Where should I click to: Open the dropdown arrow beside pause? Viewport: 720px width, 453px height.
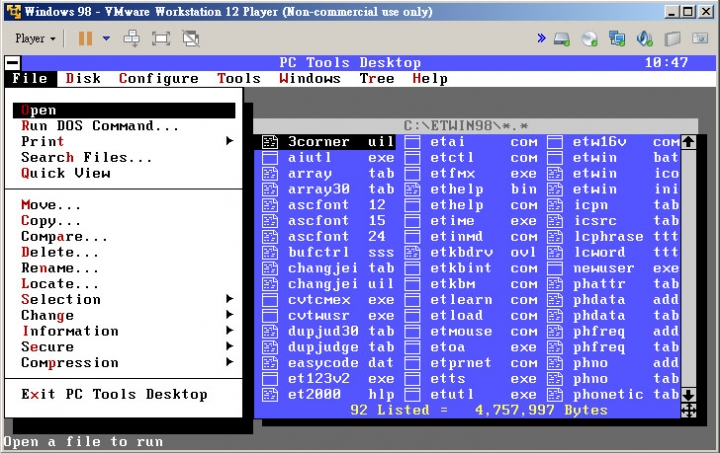[106, 39]
